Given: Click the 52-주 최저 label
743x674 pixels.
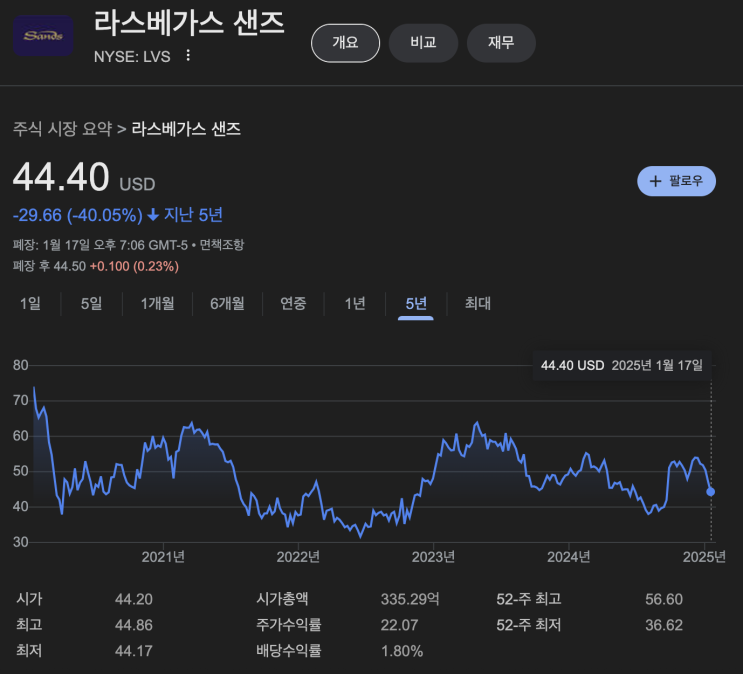Looking at the screenshot, I should click(x=529, y=625).
